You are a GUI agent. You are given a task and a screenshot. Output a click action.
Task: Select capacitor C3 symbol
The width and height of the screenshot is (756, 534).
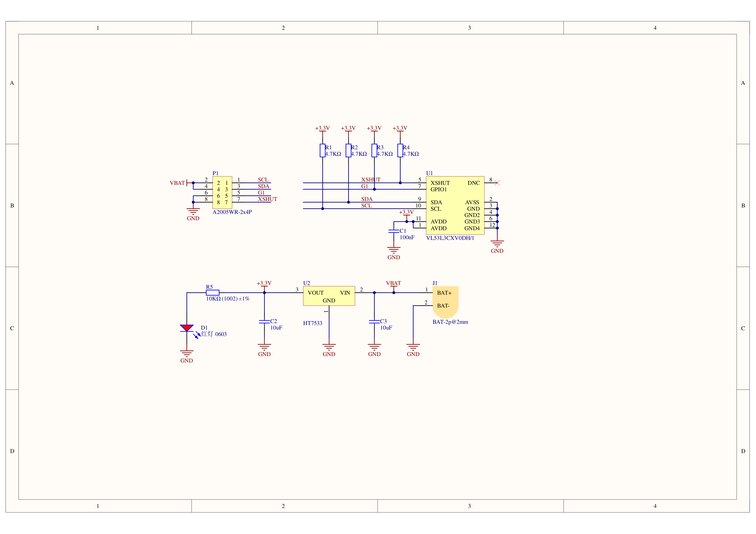374,322
